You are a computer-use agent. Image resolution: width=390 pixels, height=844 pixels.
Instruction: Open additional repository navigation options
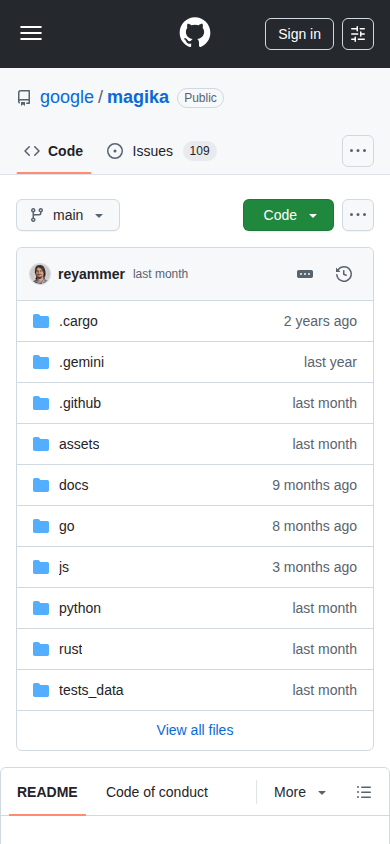358,151
